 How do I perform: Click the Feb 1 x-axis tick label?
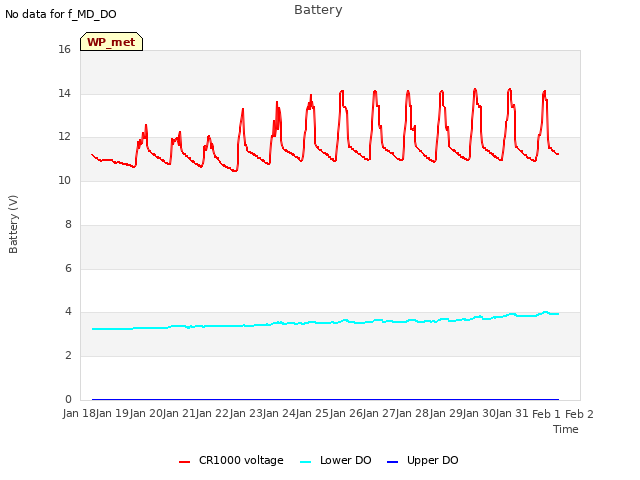(x=547, y=414)
